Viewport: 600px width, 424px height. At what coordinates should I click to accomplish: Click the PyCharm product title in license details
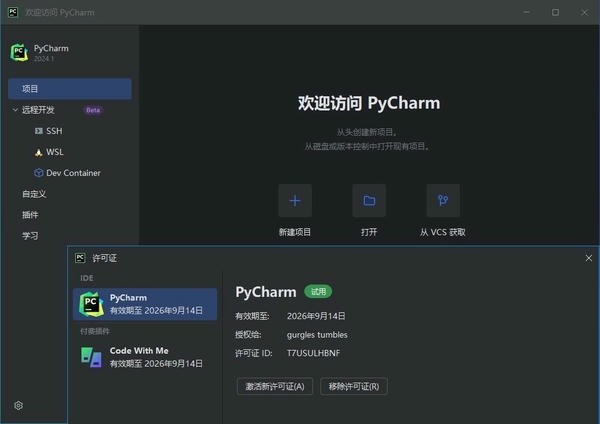pyautogui.click(x=266, y=292)
